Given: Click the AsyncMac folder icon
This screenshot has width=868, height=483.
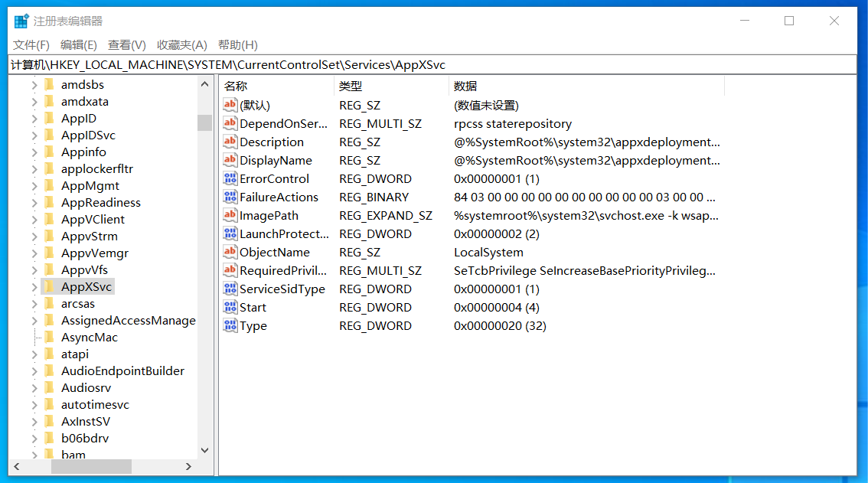Looking at the screenshot, I should click(x=49, y=337).
